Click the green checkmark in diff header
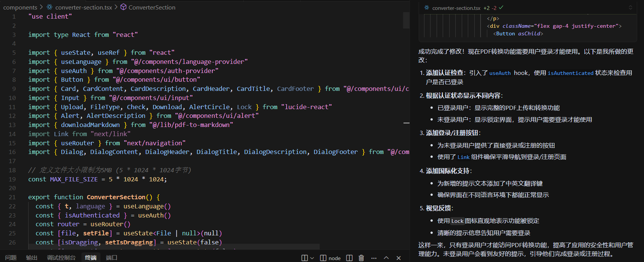Viewport: 644px width, 262px height. click(x=501, y=8)
